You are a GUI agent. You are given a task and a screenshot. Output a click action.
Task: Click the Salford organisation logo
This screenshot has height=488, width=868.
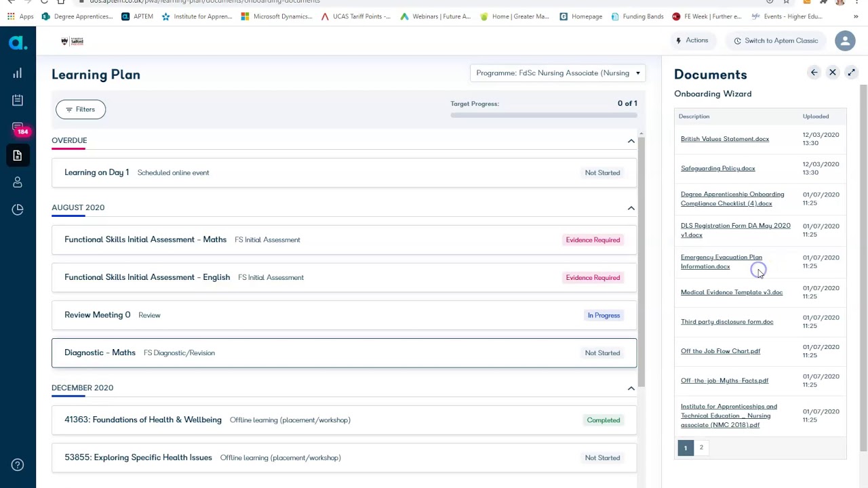pyautogui.click(x=72, y=41)
